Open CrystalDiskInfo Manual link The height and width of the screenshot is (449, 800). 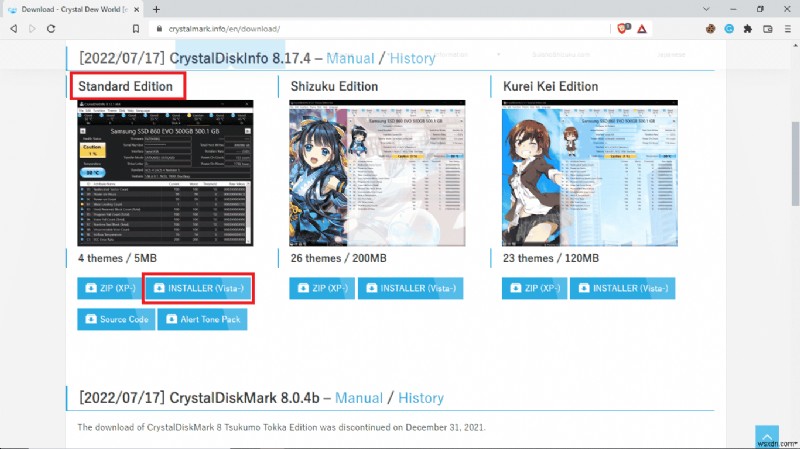pos(350,58)
